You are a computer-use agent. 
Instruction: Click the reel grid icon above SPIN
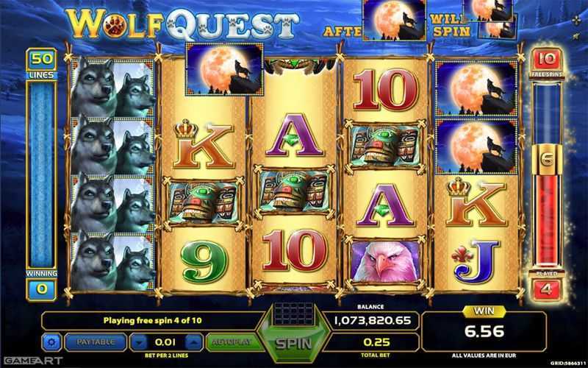click(x=294, y=314)
